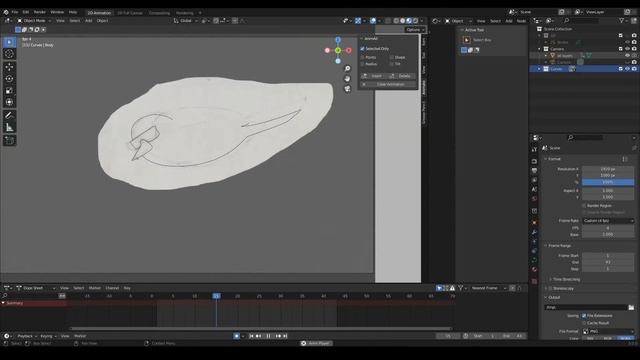Select the Transform tool

[9, 102]
